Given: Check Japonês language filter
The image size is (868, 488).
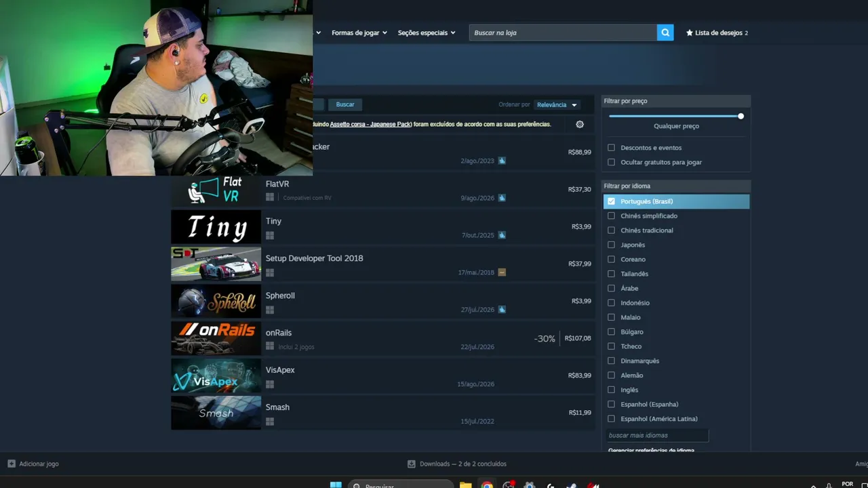Looking at the screenshot, I should click(x=612, y=245).
